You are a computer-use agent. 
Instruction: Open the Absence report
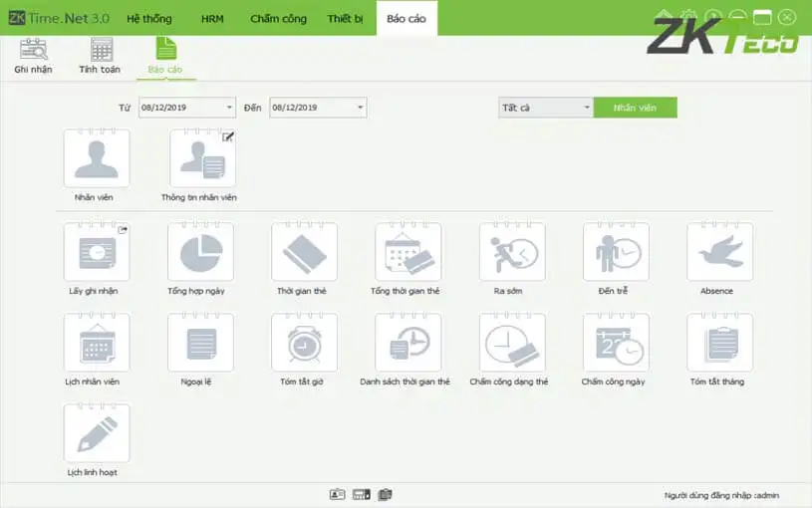click(x=719, y=252)
